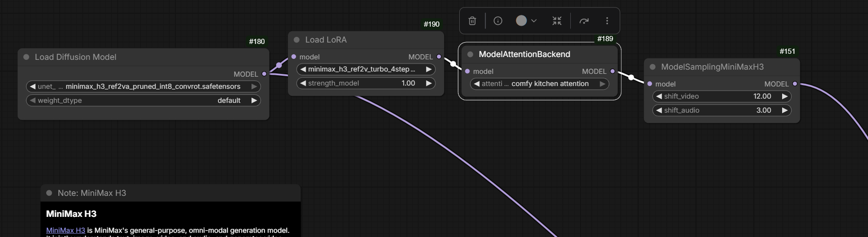Viewport: 868px width, 237px height.
Task: Open the LoRA name dropdown minimax_h3_ref2v_turbo_4step
Action: point(366,69)
